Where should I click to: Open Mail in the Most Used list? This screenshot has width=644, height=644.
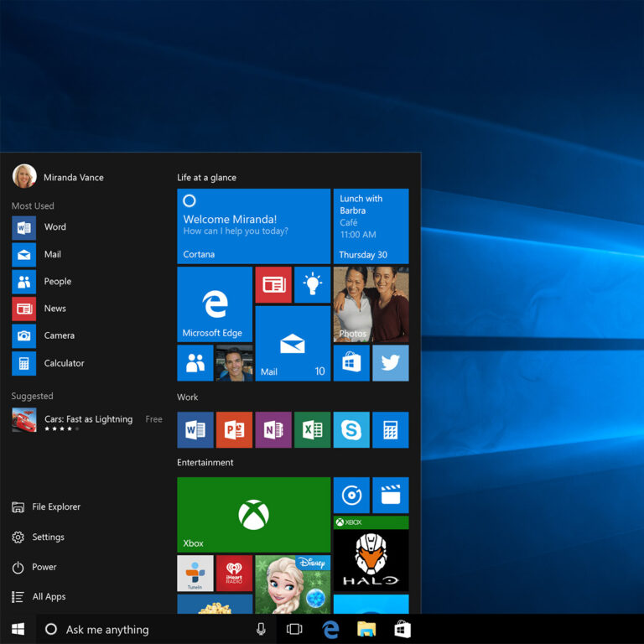[x=37, y=255]
